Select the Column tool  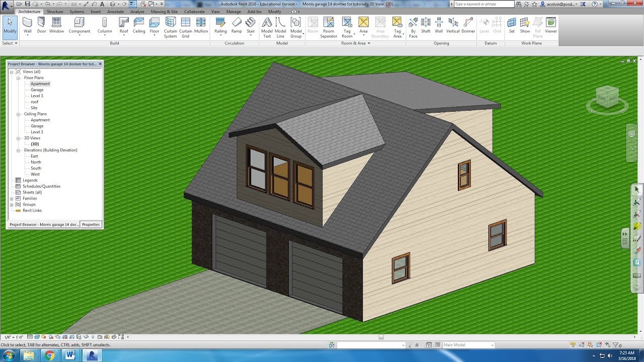point(105,25)
